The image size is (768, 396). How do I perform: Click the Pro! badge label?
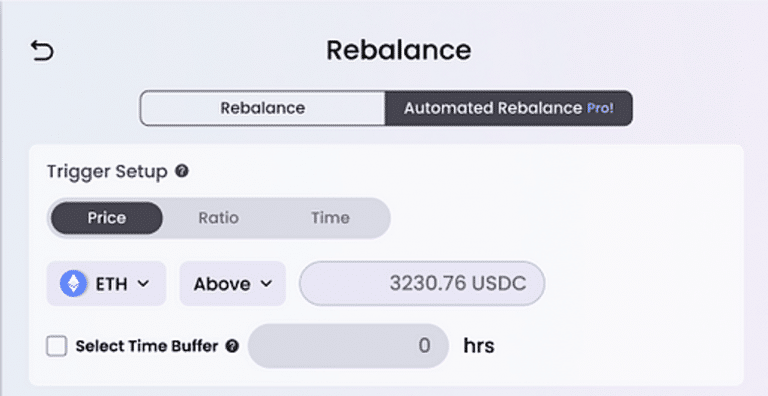pos(600,108)
